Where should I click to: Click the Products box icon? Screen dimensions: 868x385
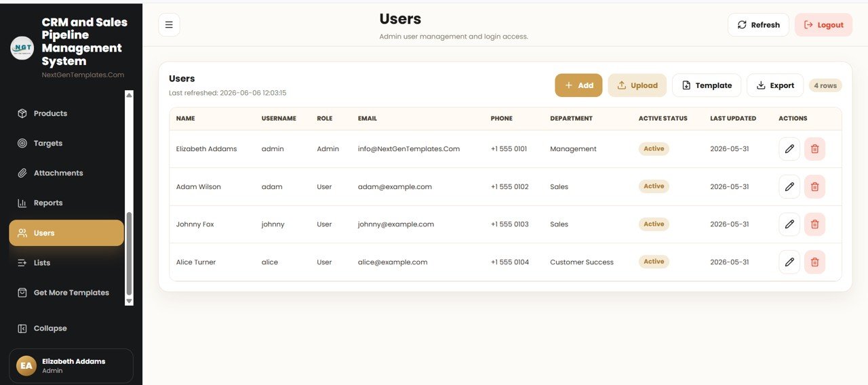22,113
